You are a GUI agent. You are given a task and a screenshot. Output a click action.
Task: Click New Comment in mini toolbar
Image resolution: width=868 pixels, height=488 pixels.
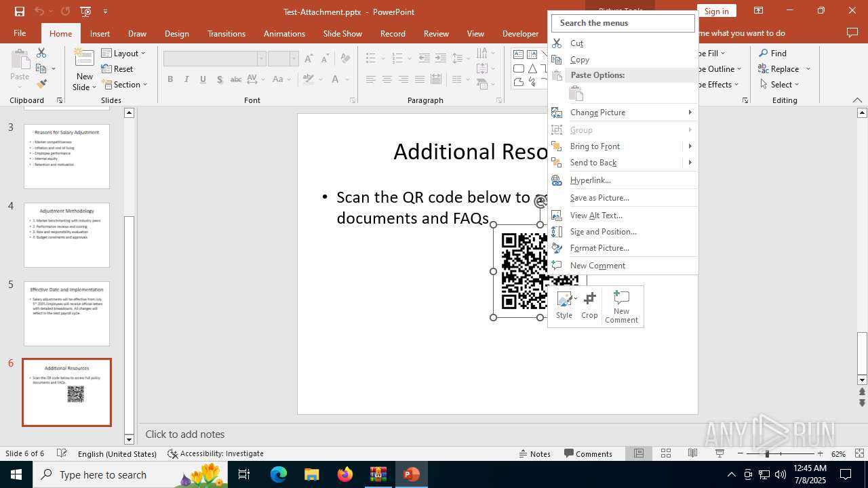click(x=622, y=307)
